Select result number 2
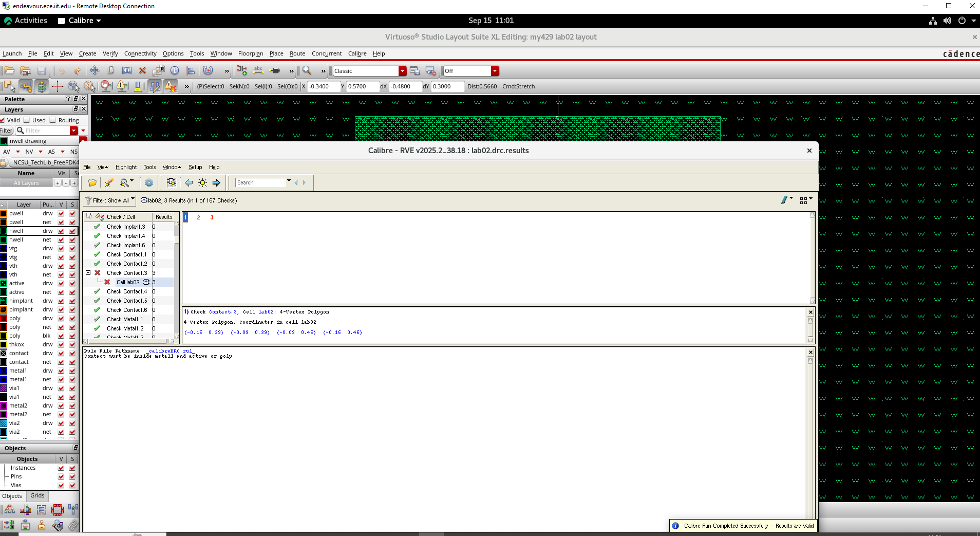 (198, 217)
